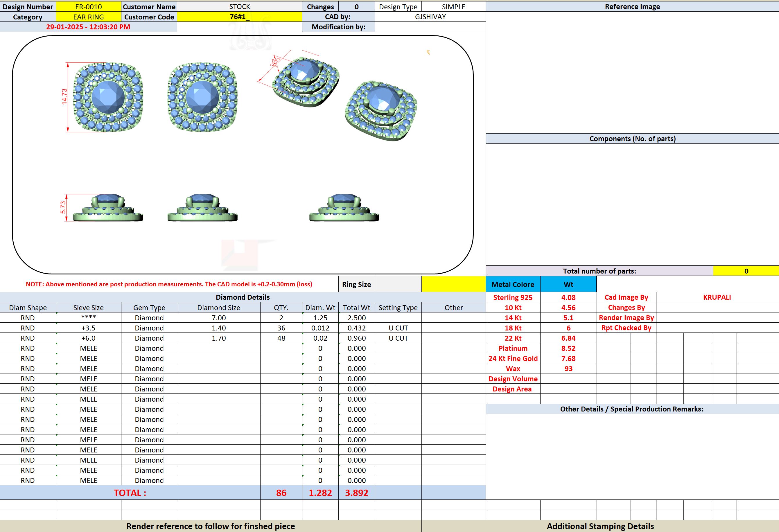Select the +3.5 sieve size cell
This screenshot has width=779, height=532.
(89, 328)
